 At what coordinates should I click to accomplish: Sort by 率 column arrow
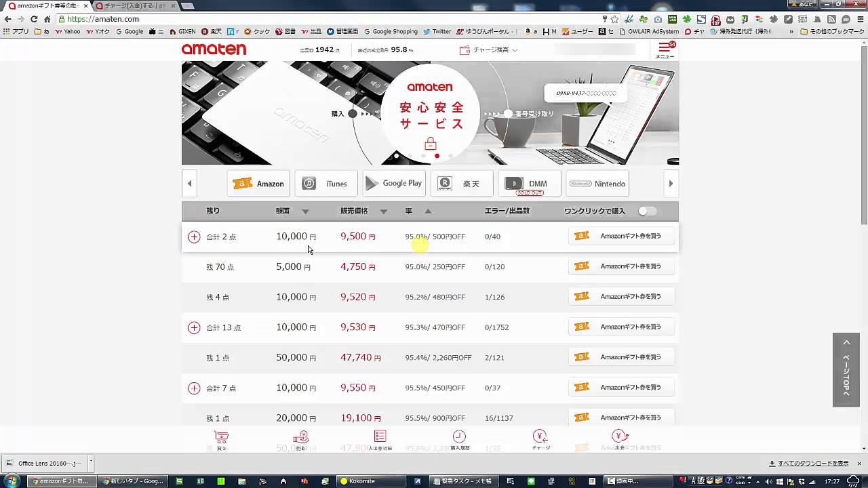(x=428, y=211)
